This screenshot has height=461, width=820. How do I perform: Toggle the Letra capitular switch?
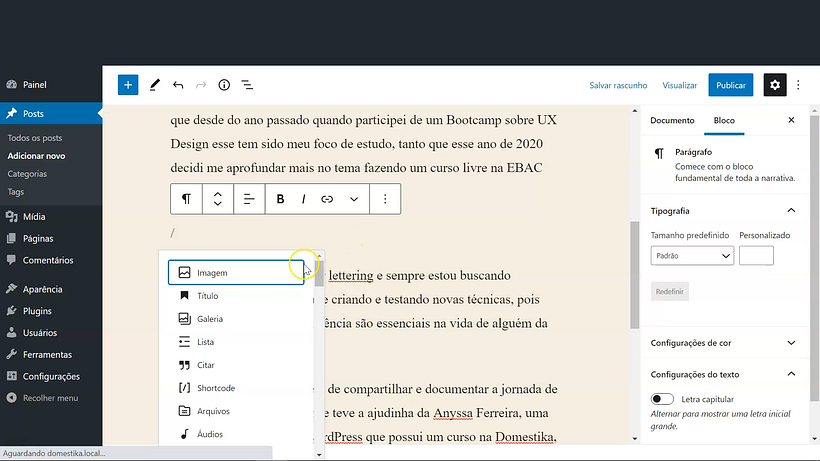pos(662,399)
